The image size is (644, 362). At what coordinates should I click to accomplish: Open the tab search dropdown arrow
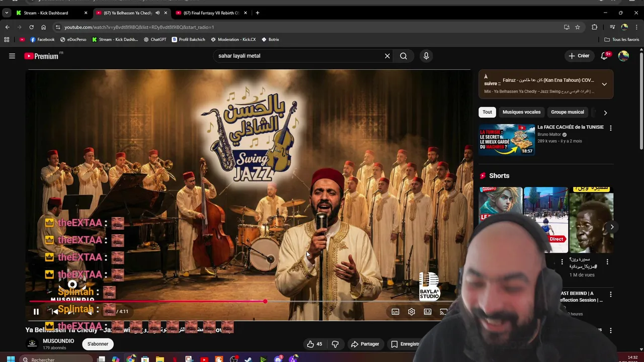pyautogui.click(x=6, y=13)
